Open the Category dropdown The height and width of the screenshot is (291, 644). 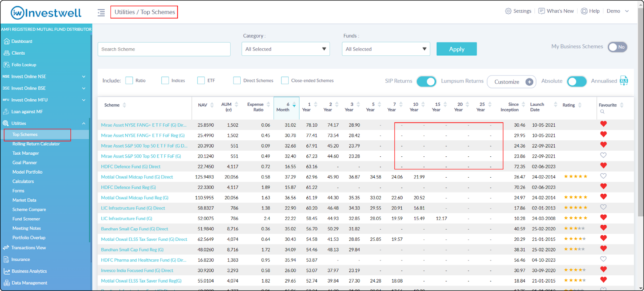tap(286, 49)
